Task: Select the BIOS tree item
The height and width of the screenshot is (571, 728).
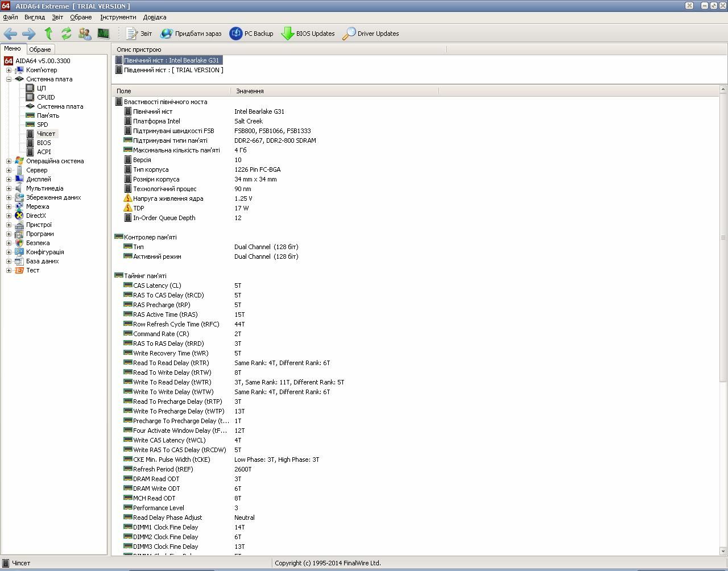Action: [44, 143]
